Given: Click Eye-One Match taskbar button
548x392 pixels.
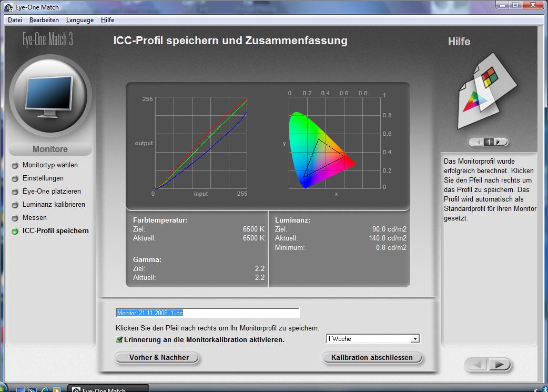Looking at the screenshot, I should [x=108, y=388].
